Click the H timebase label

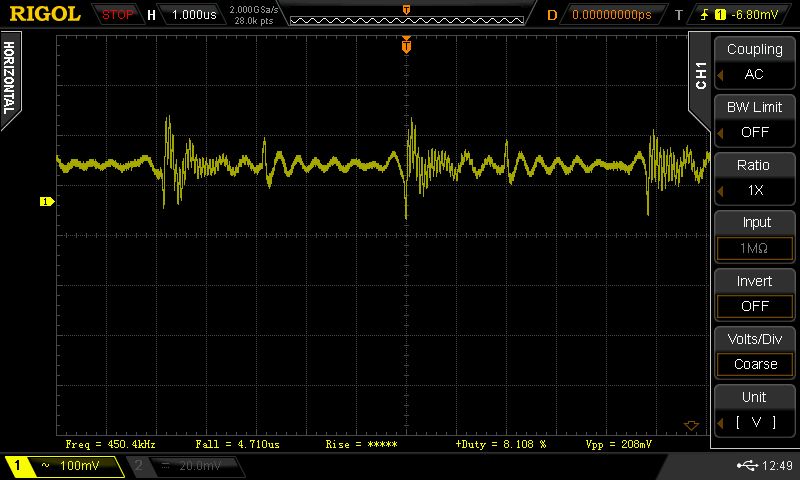pos(151,15)
